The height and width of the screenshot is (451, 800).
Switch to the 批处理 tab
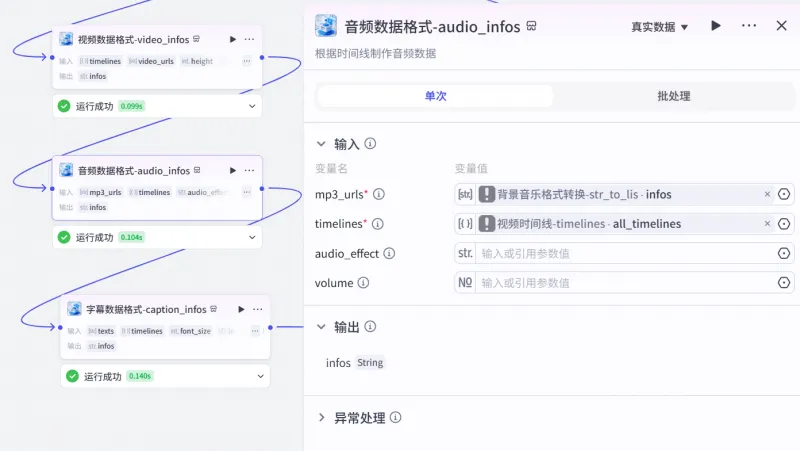673,96
